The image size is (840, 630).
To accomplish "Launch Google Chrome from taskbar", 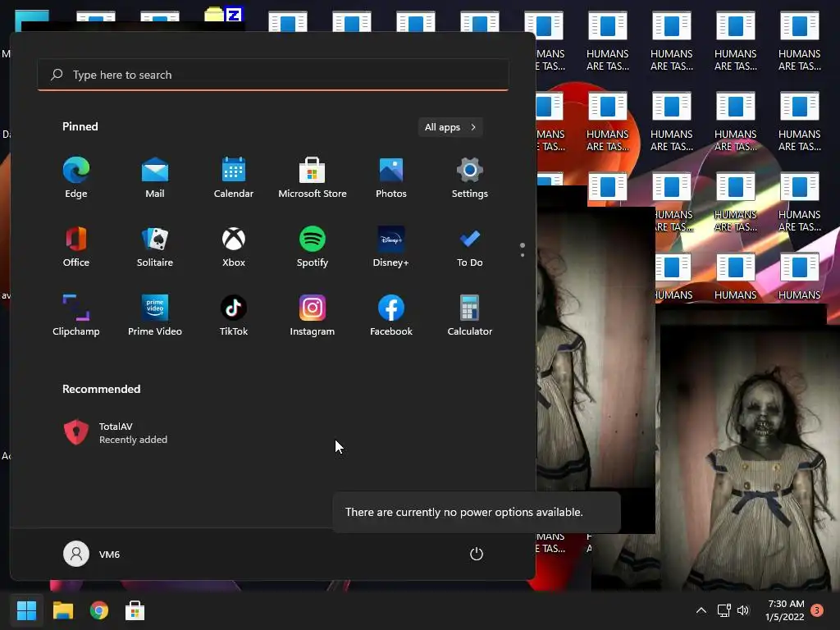I will pyautogui.click(x=99, y=610).
